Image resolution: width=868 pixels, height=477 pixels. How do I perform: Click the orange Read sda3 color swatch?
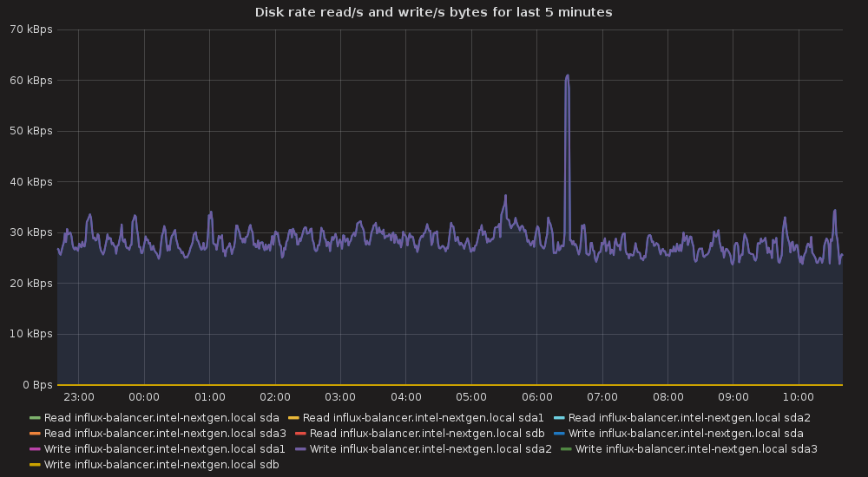[35, 434]
